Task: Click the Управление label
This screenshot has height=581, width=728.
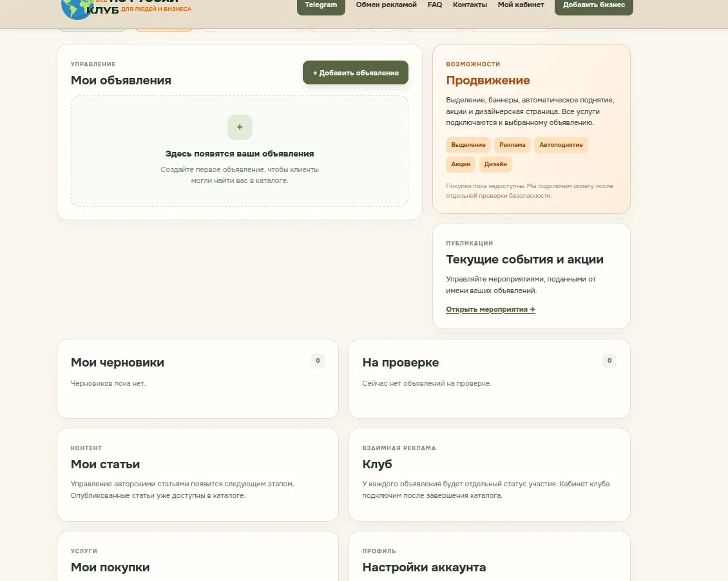Action: [93, 64]
